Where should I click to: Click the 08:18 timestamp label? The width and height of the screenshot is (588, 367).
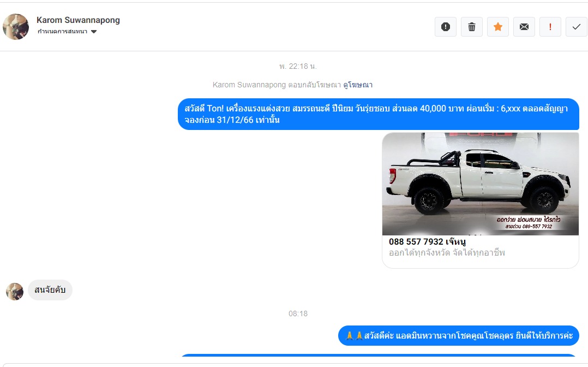coord(298,313)
